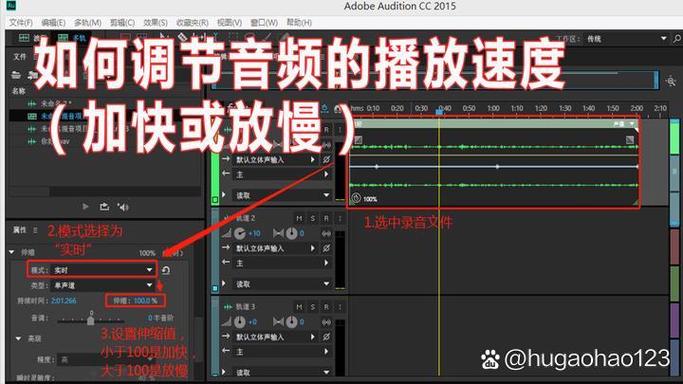Screen dimensions: 683x384
Task: Open the 效果(S) menu
Action: [x=155, y=22]
